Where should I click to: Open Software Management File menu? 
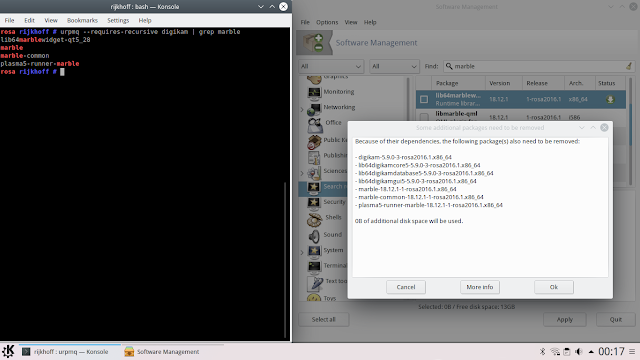tap(305, 22)
